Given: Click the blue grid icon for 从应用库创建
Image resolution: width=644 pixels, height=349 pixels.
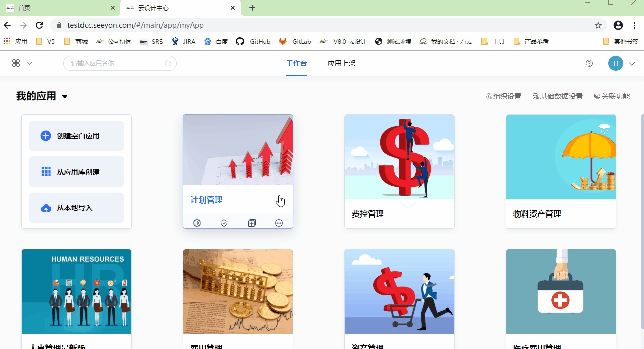Looking at the screenshot, I should (x=46, y=172).
